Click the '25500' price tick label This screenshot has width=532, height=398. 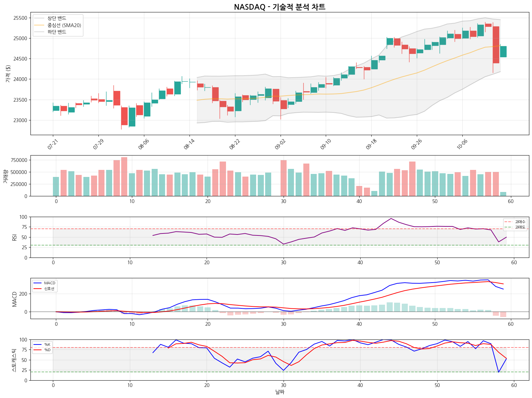click(x=20, y=18)
